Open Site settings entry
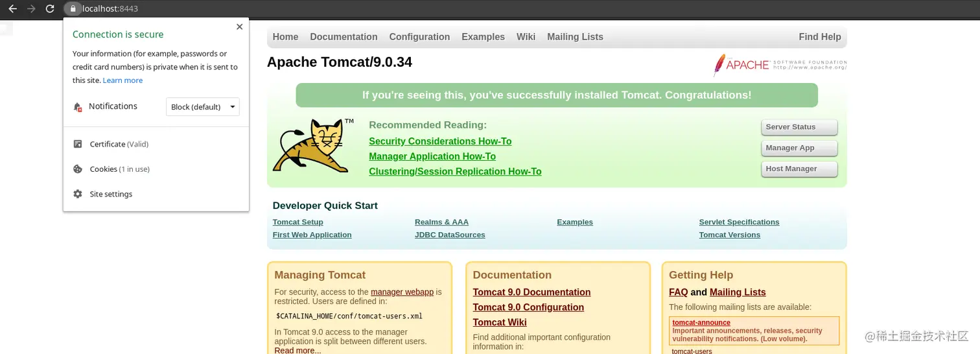This screenshot has height=354, width=980. (x=111, y=194)
